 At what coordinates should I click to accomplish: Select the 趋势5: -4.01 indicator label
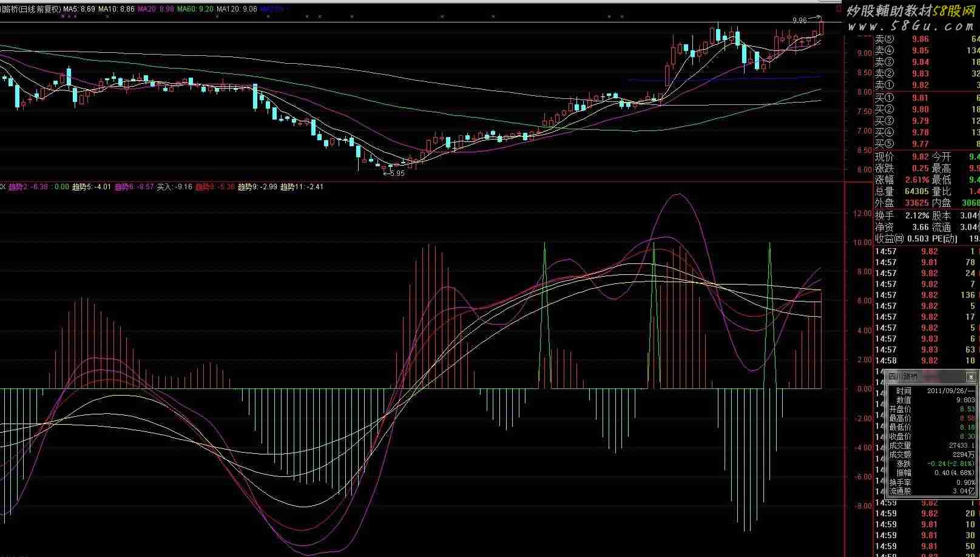(x=92, y=187)
